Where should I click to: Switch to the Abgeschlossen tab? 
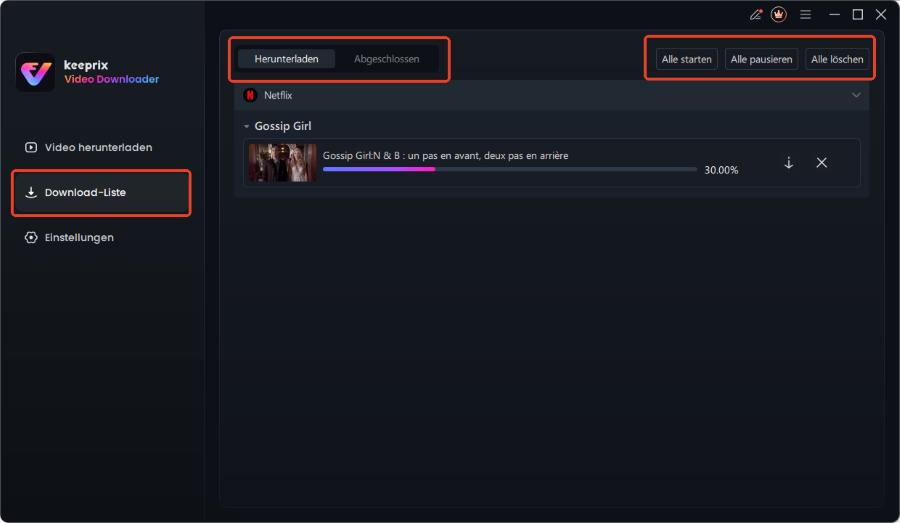(386, 59)
